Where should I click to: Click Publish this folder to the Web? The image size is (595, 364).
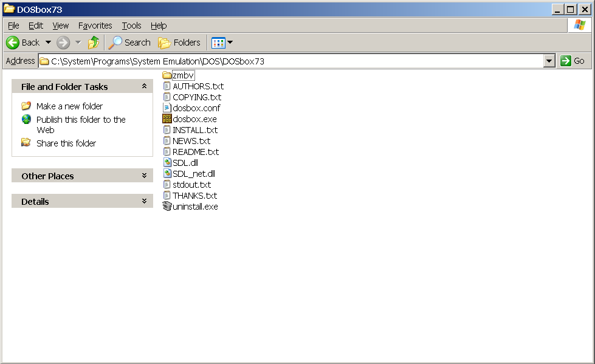tap(81, 125)
